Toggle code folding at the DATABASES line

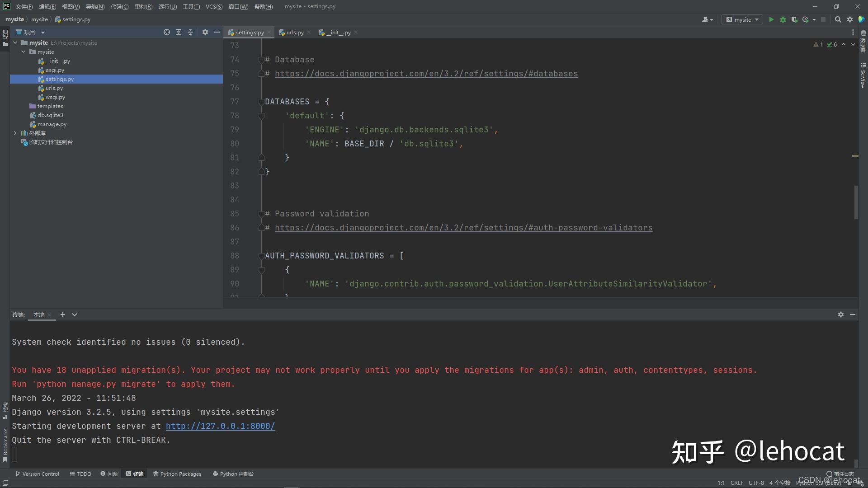coord(261,102)
